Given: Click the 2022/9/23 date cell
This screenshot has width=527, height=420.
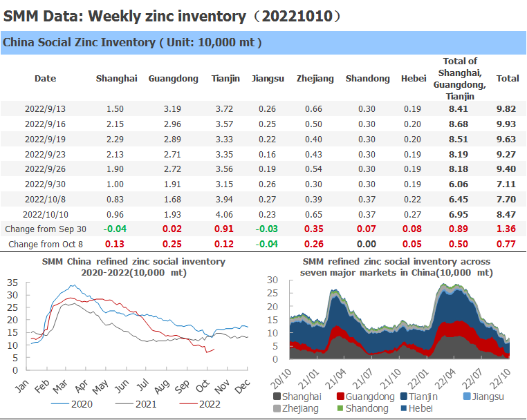Looking at the screenshot, I should [46, 155].
